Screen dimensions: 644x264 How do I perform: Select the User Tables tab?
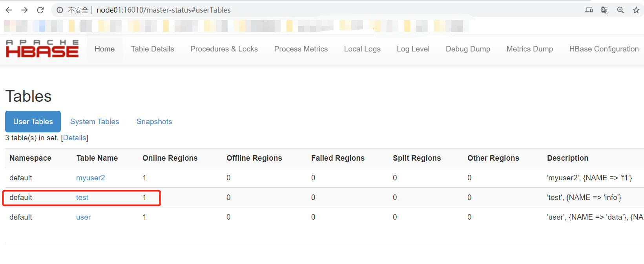point(33,121)
